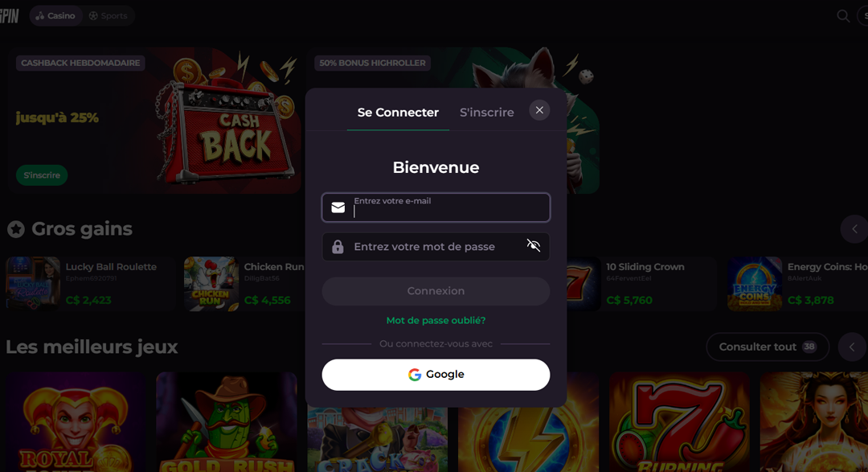Click the Gros gains carousel arrow
This screenshot has height=472, width=868.
pyautogui.click(x=854, y=229)
